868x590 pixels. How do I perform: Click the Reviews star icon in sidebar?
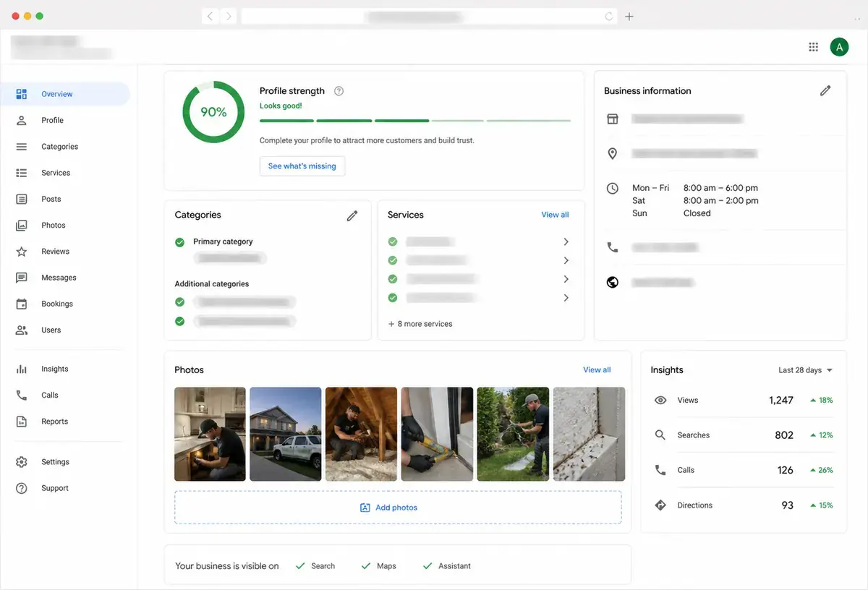tap(22, 252)
